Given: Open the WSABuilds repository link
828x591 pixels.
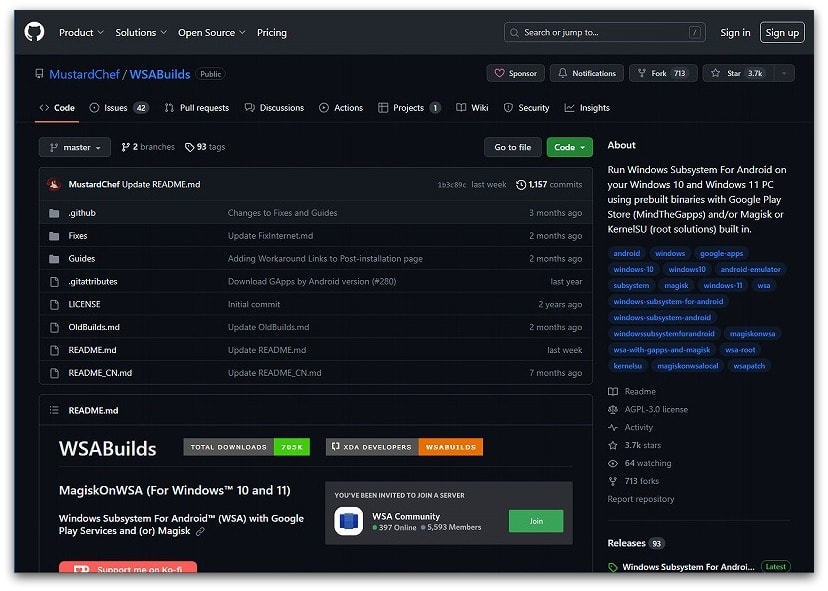Looking at the screenshot, I should tap(159, 74).
